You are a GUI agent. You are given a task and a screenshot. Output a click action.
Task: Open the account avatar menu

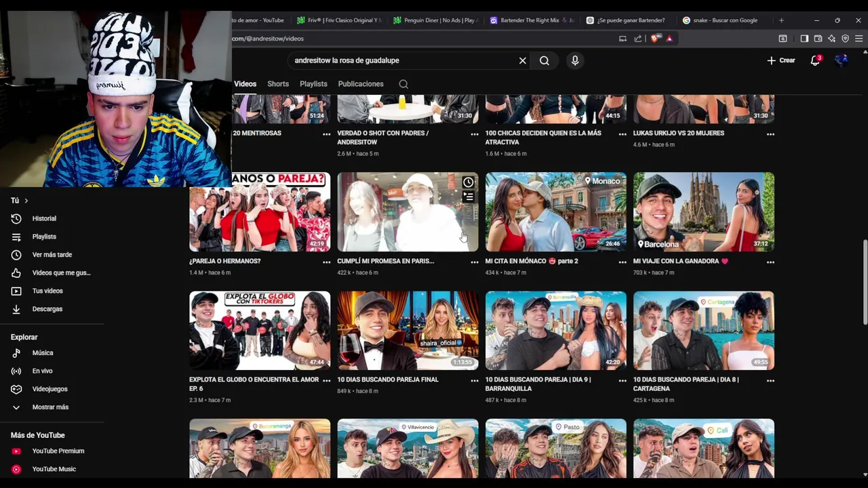[x=842, y=60]
